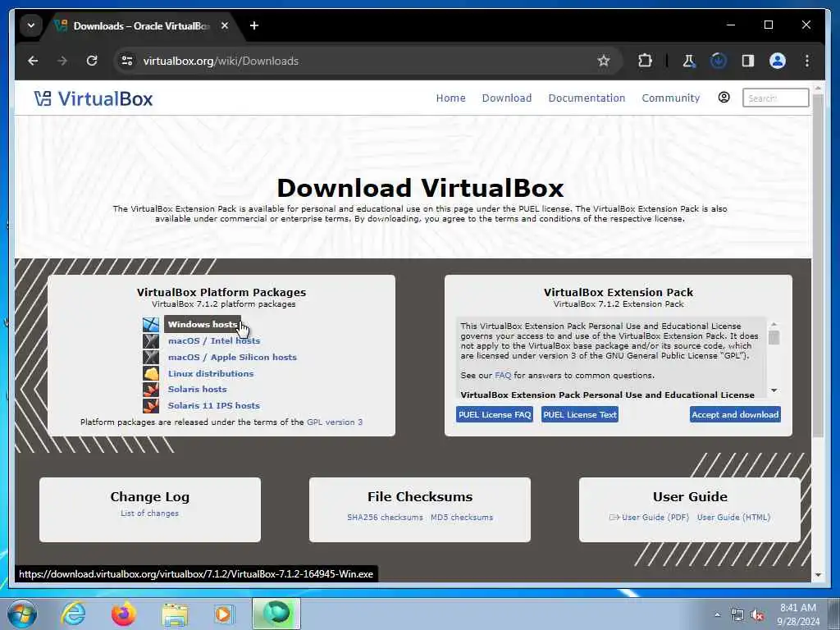Viewport: 840px width, 630px height.
Task: Click the macOS / Apple Silicon hosts icon
Action: (151, 358)
